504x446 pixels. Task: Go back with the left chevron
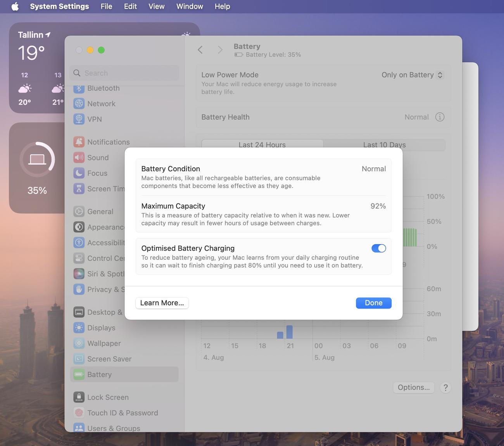[200, 50]
